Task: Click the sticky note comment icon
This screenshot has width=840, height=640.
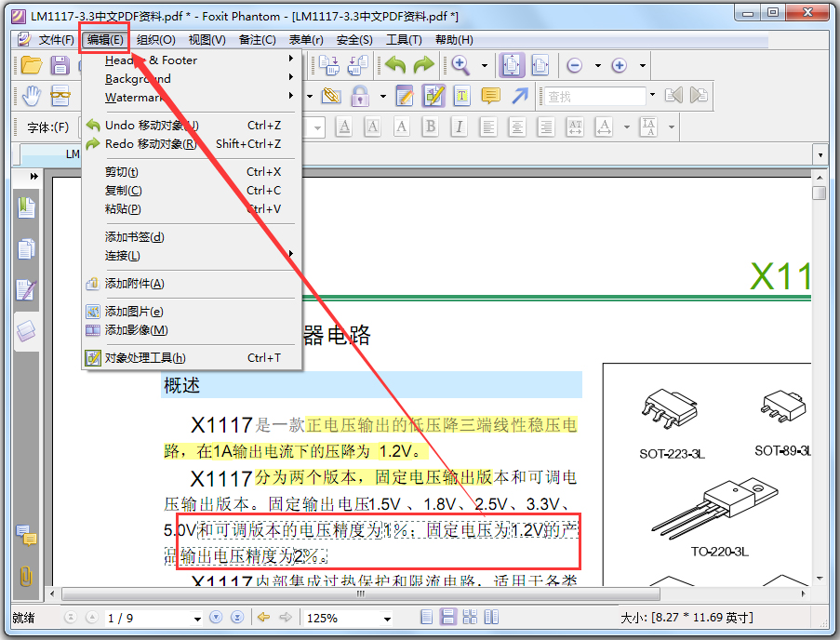Action: (490, 96)
